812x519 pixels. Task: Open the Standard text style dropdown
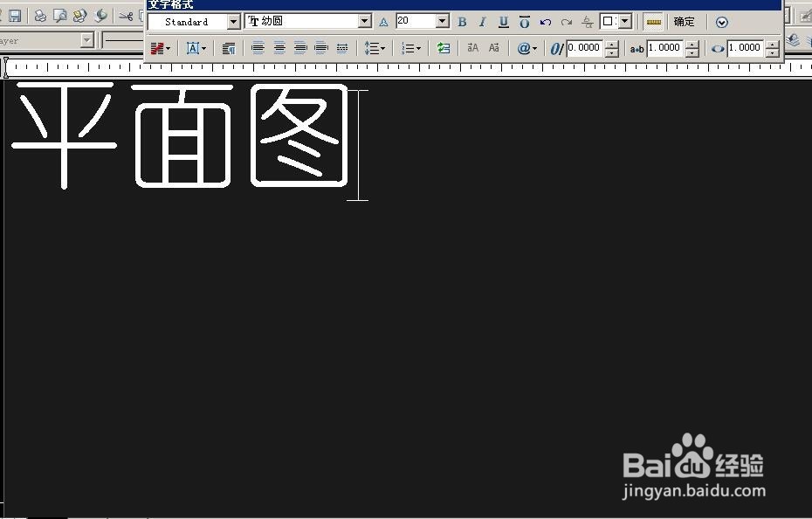pyautogui.click(x=234, y=22)
